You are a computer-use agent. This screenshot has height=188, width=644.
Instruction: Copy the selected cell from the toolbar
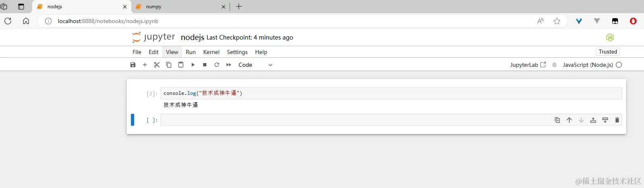pos(168,65)
